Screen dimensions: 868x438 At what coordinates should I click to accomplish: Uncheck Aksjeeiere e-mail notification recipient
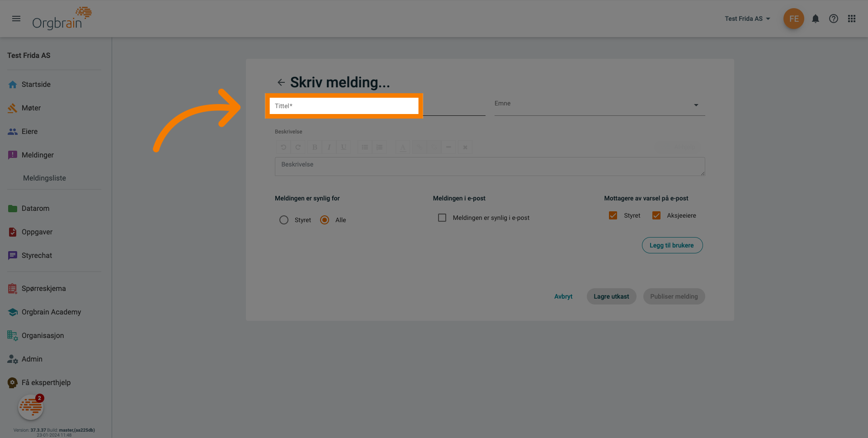click(x=656, y=215)
